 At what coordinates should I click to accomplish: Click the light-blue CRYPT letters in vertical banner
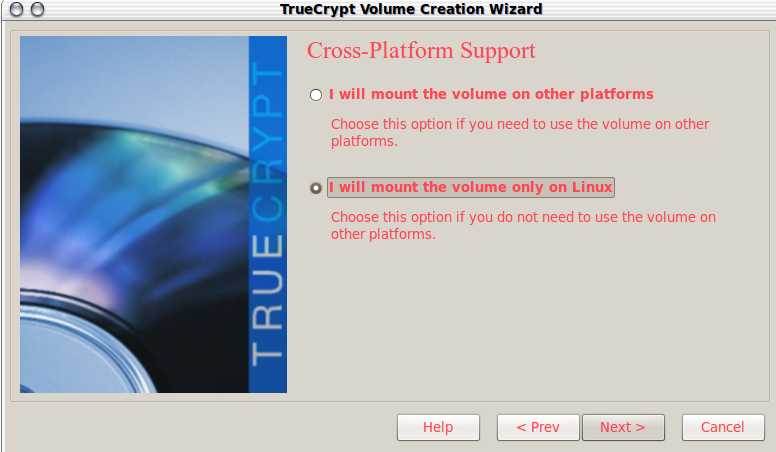point(267,141)
